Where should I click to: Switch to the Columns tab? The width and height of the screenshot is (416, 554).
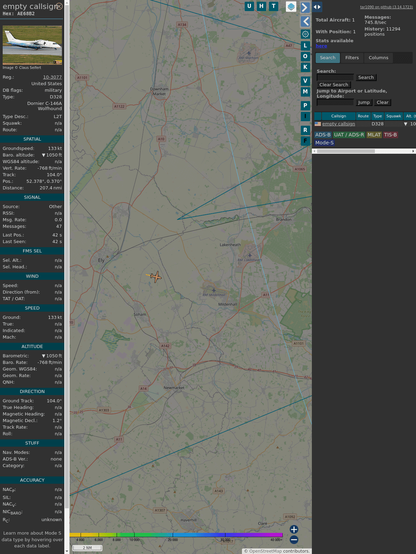click(x=378, y=58)
